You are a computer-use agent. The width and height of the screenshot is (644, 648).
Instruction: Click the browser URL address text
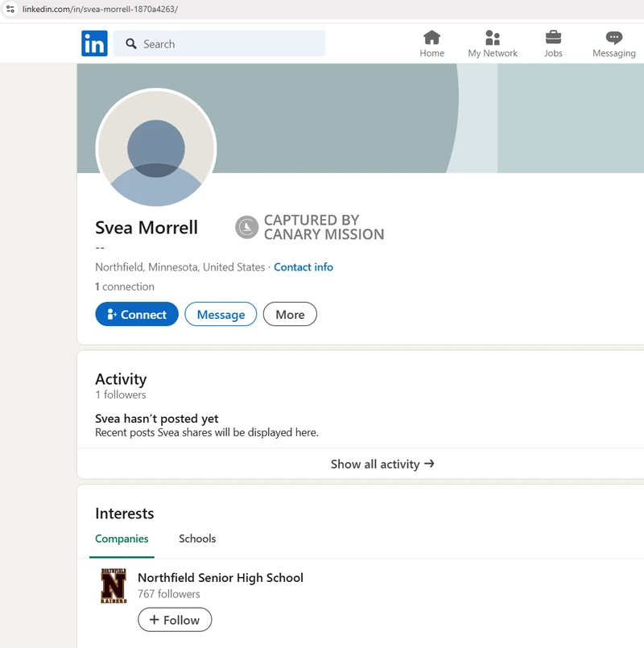[x=100, y=9]
